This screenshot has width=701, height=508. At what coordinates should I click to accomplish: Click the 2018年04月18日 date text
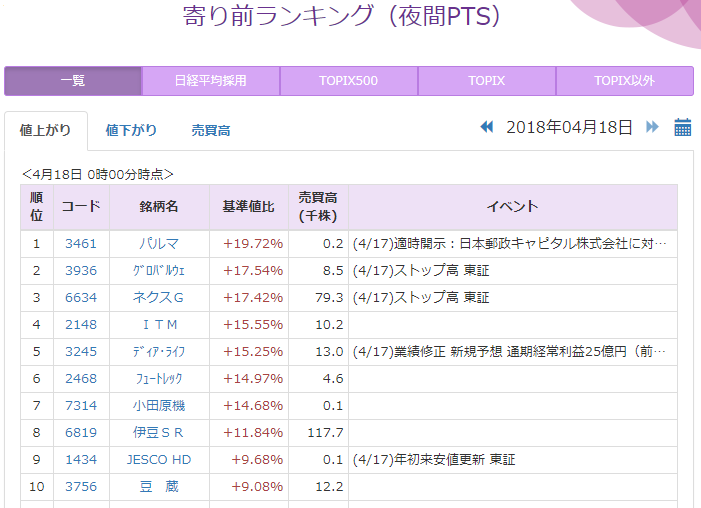(569, 127)
